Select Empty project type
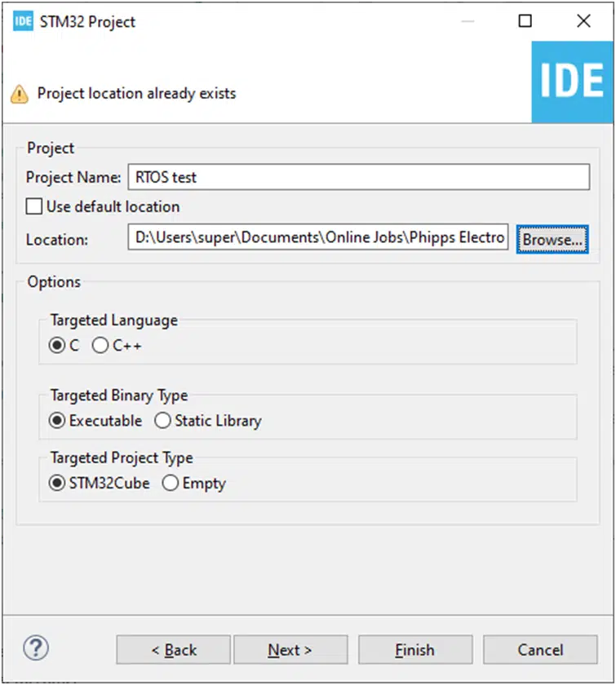Screen dimensions: 616x685 point(170,483)
